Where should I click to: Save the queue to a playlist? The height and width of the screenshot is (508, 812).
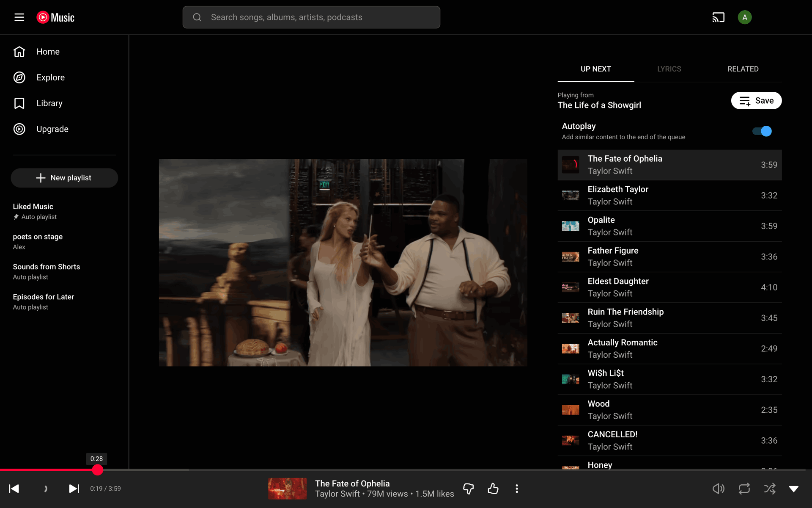coord(756,101)
